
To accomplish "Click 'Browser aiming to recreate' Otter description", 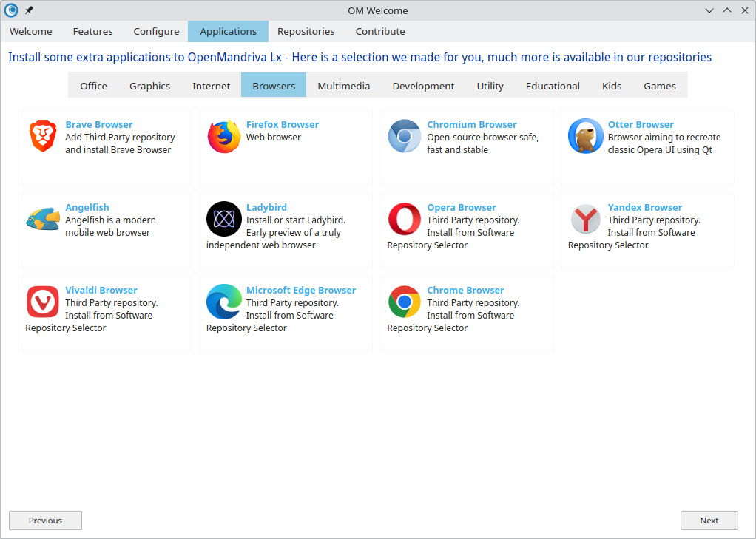I will [664, 138].
